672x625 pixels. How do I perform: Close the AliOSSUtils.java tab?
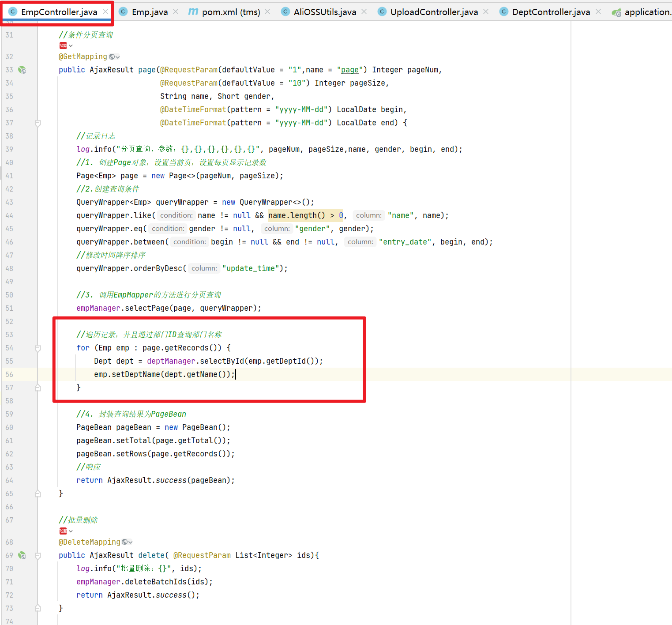tap(364, 11)
